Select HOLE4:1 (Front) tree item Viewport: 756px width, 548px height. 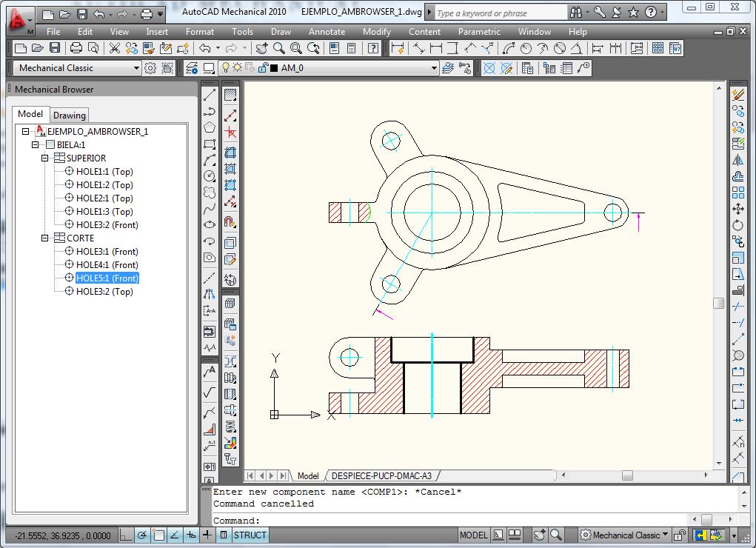click(107, 265)
